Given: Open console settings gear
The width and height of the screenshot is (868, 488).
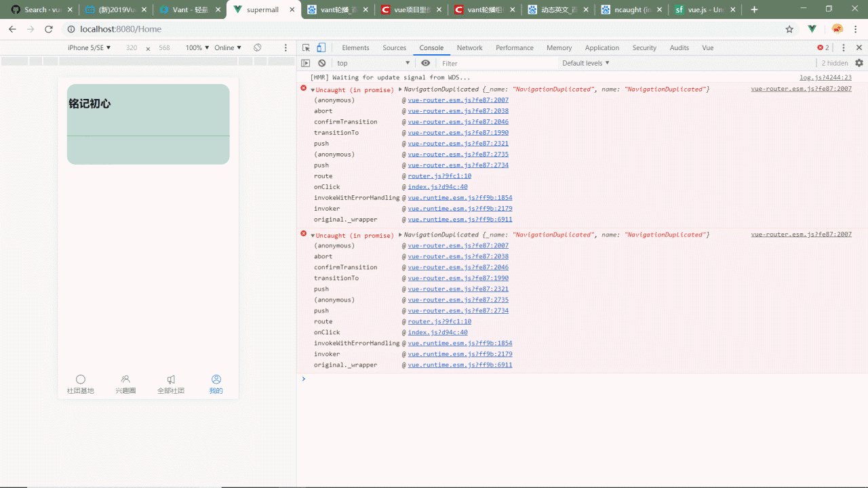Looking at the screenshot, I should tap(859, 63).
